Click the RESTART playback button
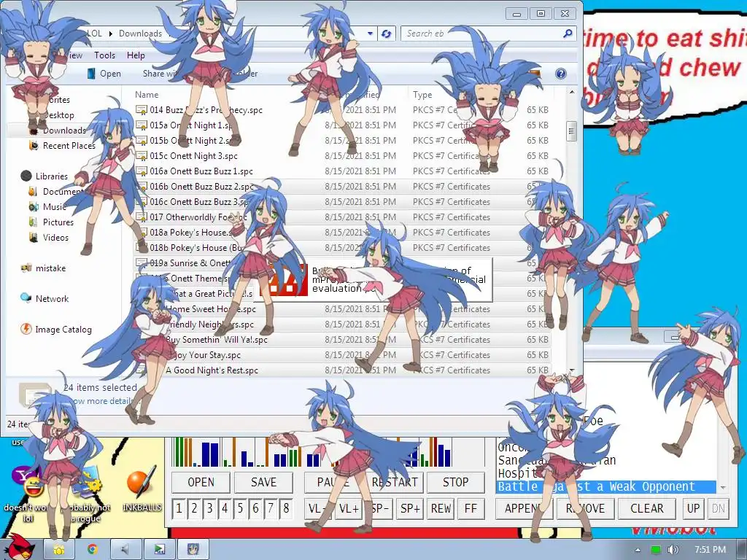The height and width of the screenshot is (560, 747). (x=395, y=483)
